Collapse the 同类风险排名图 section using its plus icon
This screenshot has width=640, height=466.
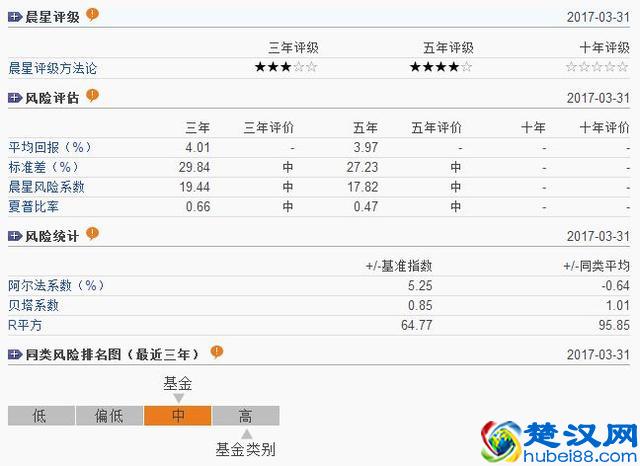point(15,354)
